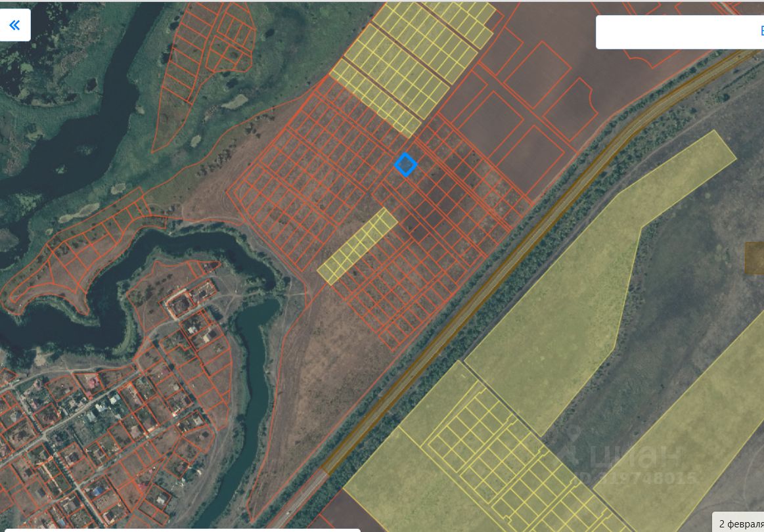Click the "2 февраля" date label
This screenshot has height=532, width=764.
740,523
